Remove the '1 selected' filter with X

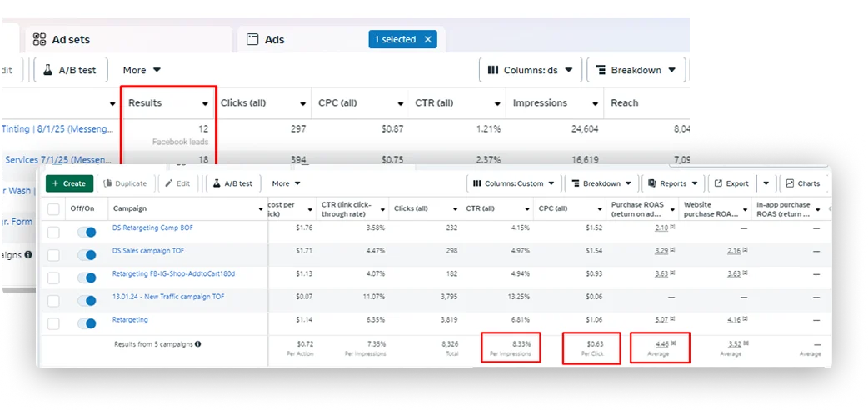(428, 39)
